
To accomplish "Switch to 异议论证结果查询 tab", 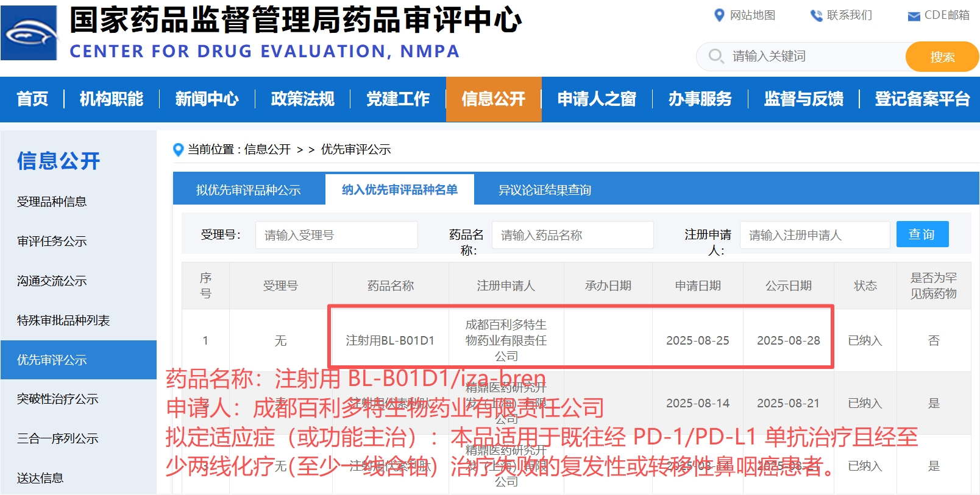I will click(545, 190).
